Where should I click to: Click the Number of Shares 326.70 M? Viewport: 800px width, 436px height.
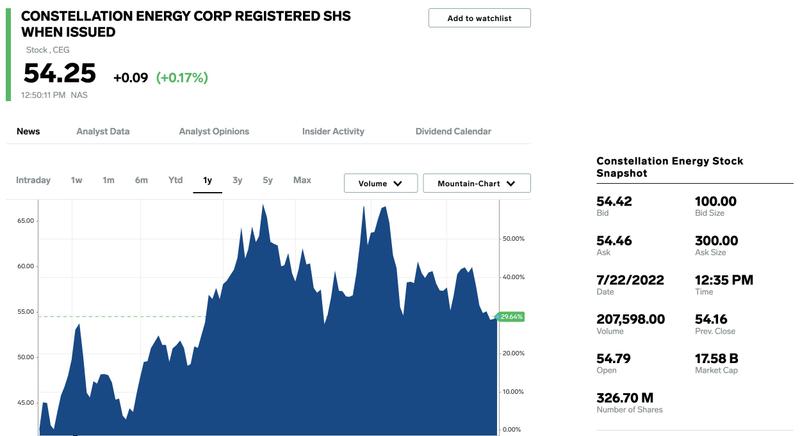(x=625, y=398)
